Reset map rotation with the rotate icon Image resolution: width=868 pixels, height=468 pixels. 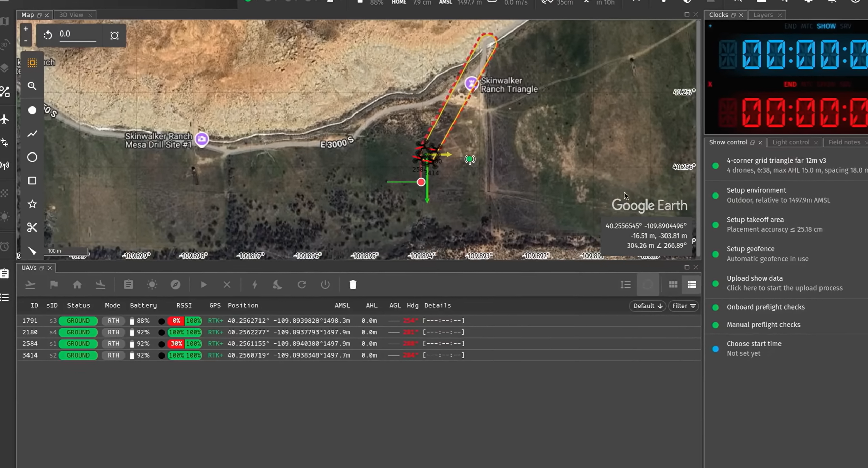48,35
